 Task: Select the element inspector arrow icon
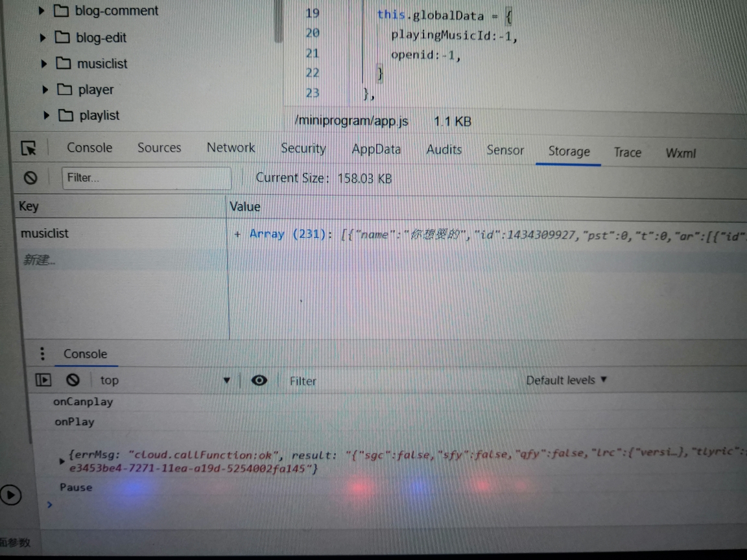click(x=29, y=148)
